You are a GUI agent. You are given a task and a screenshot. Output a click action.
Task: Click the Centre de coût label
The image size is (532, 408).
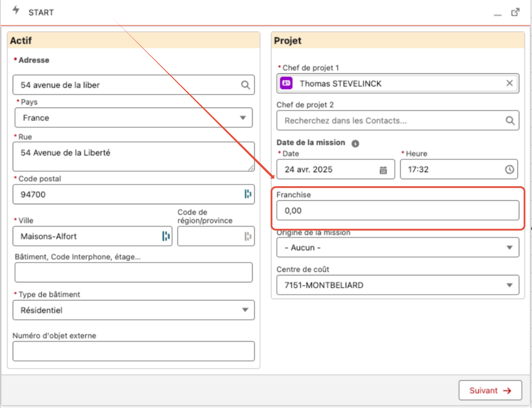pyautogui.click(x=303, y=269)
